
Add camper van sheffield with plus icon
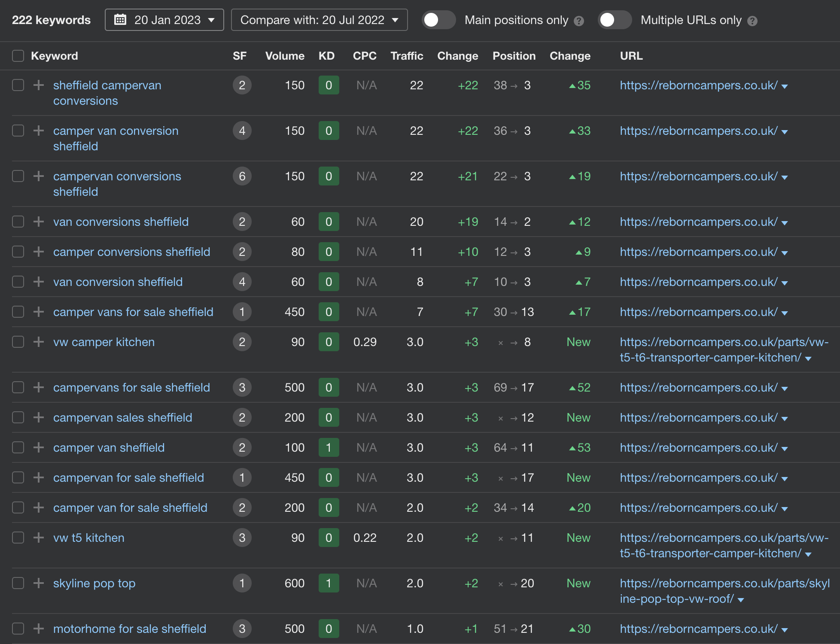tap(39, 447)
